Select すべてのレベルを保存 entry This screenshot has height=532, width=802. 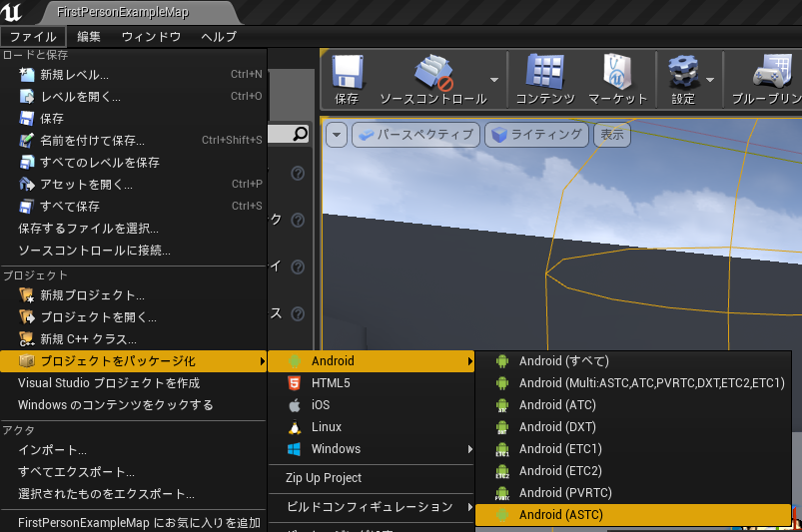click(x=134, y=163)
